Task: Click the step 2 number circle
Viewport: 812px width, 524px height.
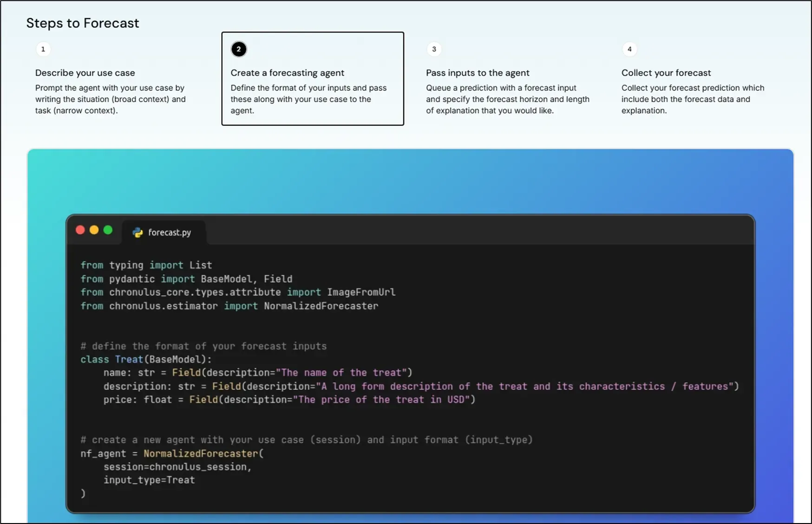Action: coord(239,49)
